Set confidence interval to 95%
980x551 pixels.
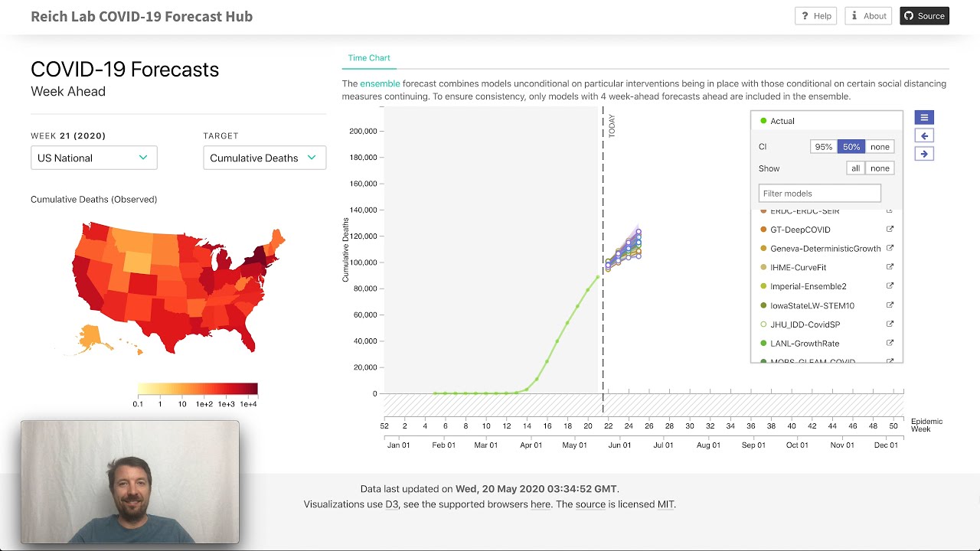[x=823, y=147]
